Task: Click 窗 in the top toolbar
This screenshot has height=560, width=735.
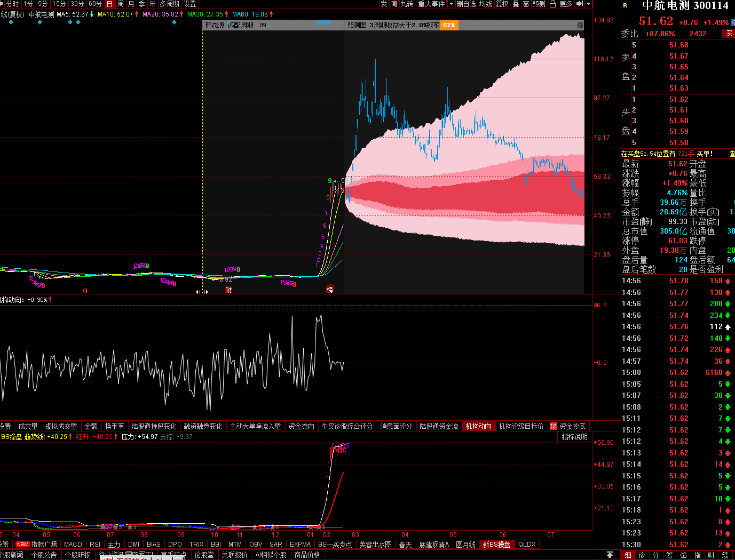Action: pos(526,4)
